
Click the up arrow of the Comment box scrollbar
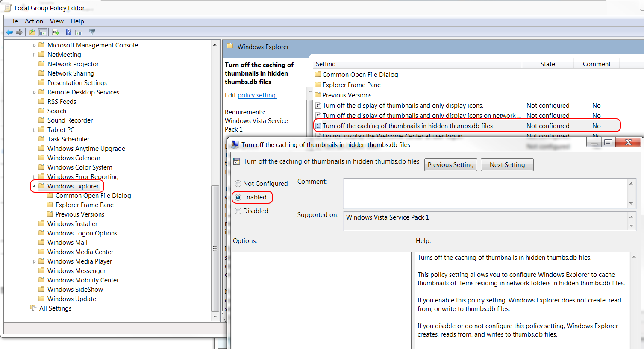point(631,183)
